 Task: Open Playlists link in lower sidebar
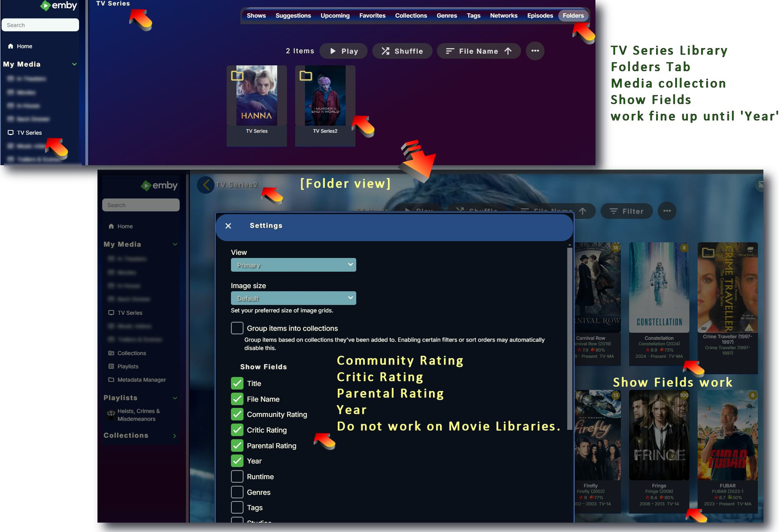[128, 366]
